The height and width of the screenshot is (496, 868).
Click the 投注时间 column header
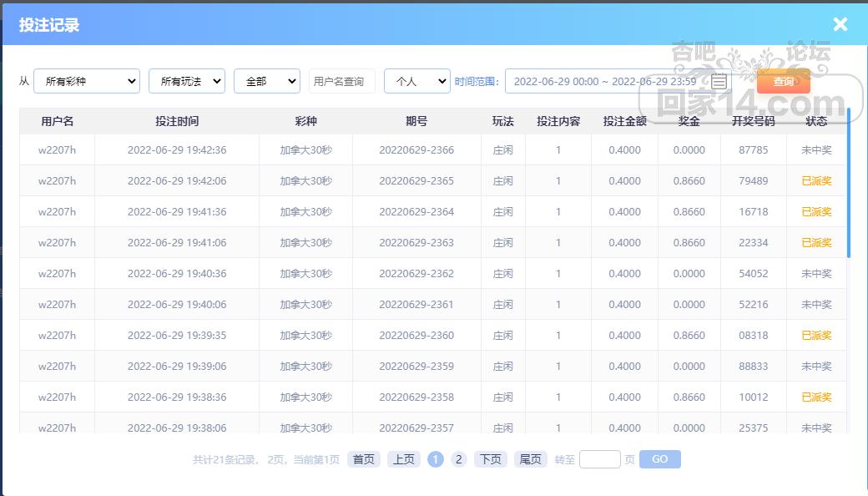point(177,121)
